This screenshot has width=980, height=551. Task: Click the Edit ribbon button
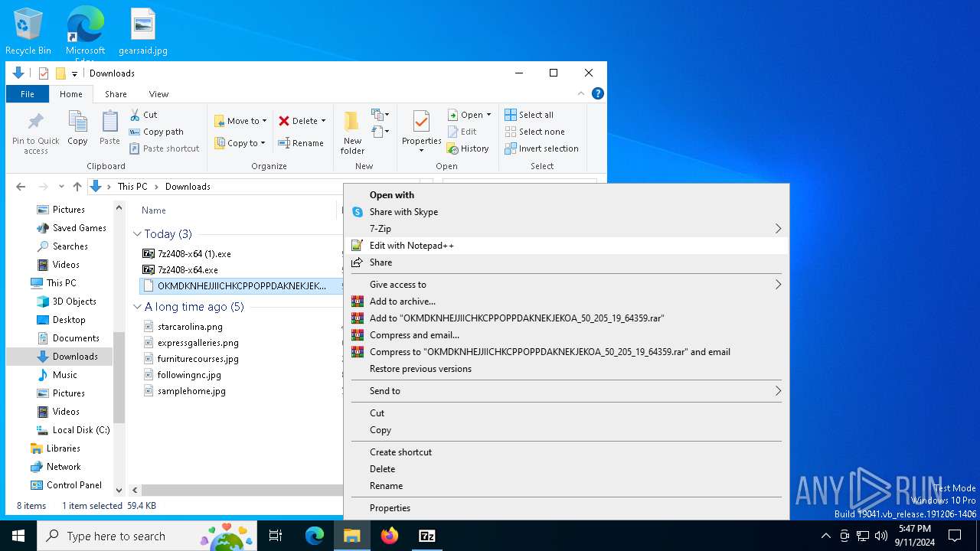[x=462, y=132]
